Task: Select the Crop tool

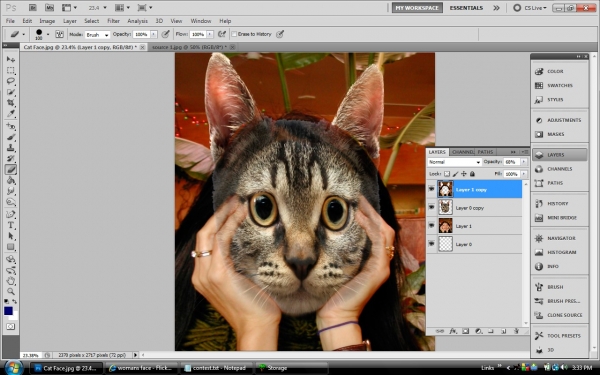Action: tap(10, 103)
